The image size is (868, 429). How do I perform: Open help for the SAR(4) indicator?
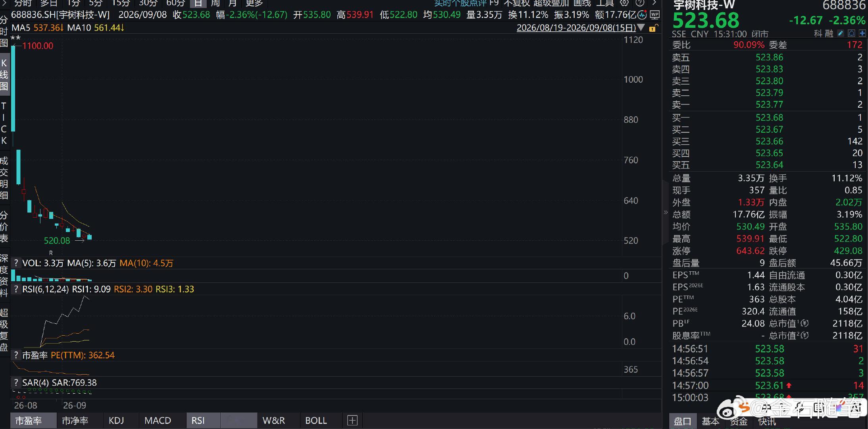(16, 383)
